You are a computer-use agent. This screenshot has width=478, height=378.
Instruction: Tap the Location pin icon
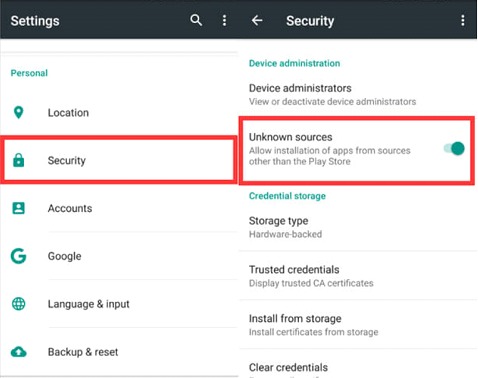[19, 113]
